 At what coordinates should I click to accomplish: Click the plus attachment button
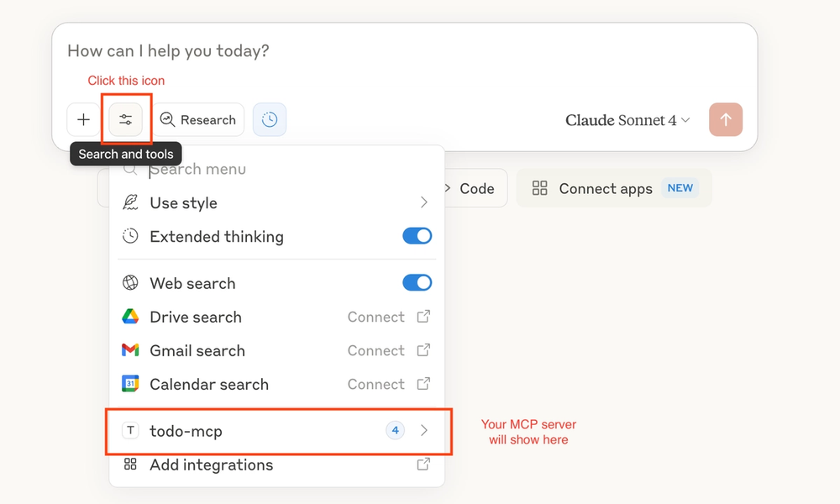coord(83,119)
